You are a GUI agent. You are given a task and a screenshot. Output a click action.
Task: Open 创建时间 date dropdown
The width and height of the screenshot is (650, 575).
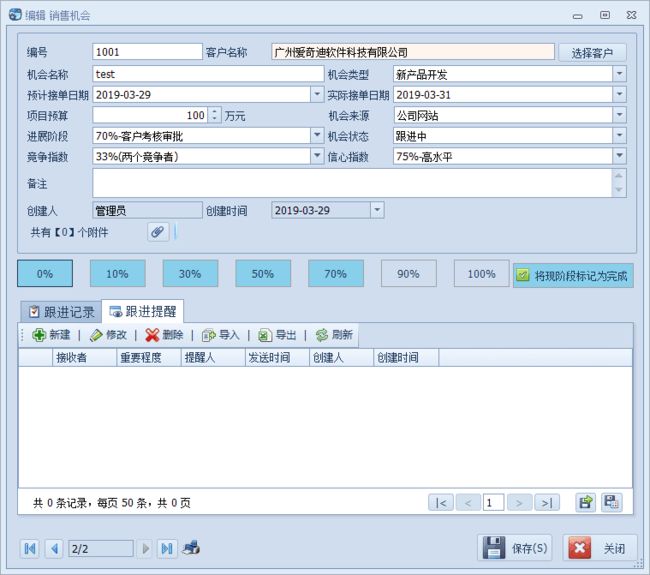pos(377,210)
